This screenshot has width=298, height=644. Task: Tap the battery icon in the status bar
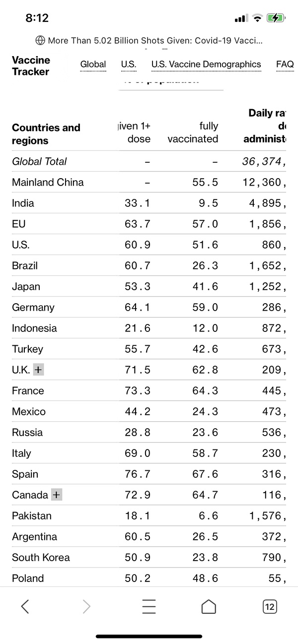(275, 18)
